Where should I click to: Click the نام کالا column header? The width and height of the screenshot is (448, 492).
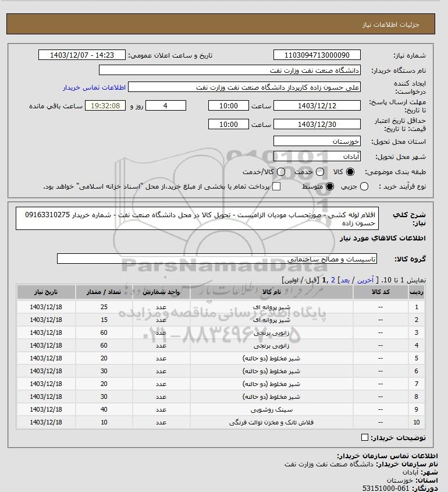click(272, 292)
